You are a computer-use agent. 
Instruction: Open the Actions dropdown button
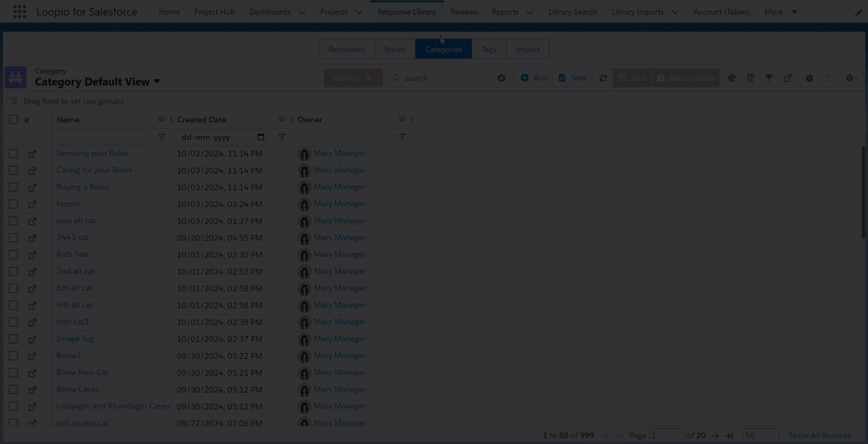click(x=353, y=78)
